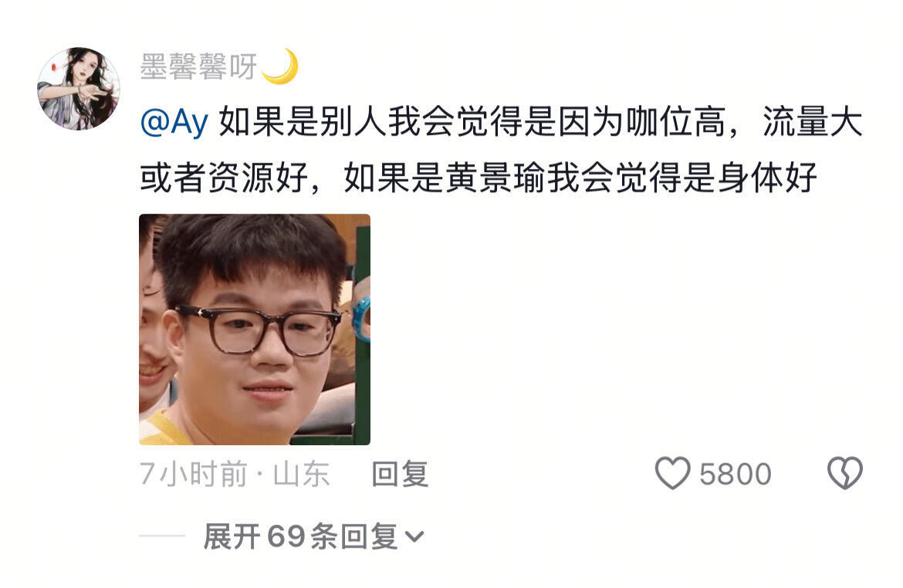Tap the broken heart dislike icon
This screenshot has width=903, height=588.
click(845, 473)
